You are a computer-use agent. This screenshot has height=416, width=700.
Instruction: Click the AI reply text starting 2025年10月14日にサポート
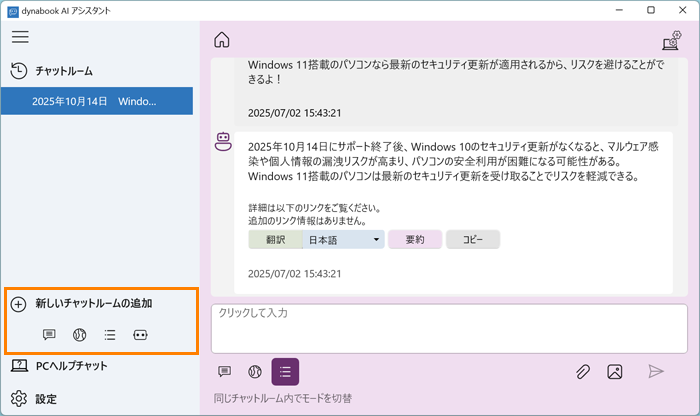click(x=453, y=161)
